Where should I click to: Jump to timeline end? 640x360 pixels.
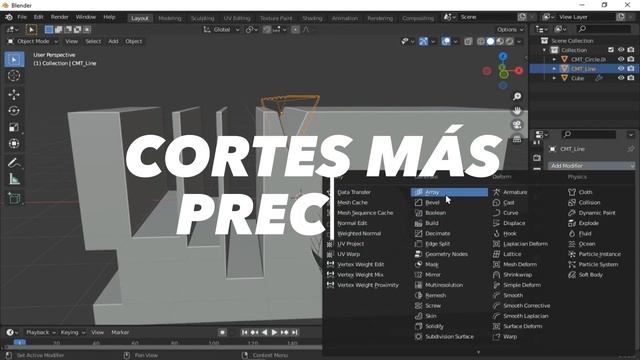click(295, 333)
